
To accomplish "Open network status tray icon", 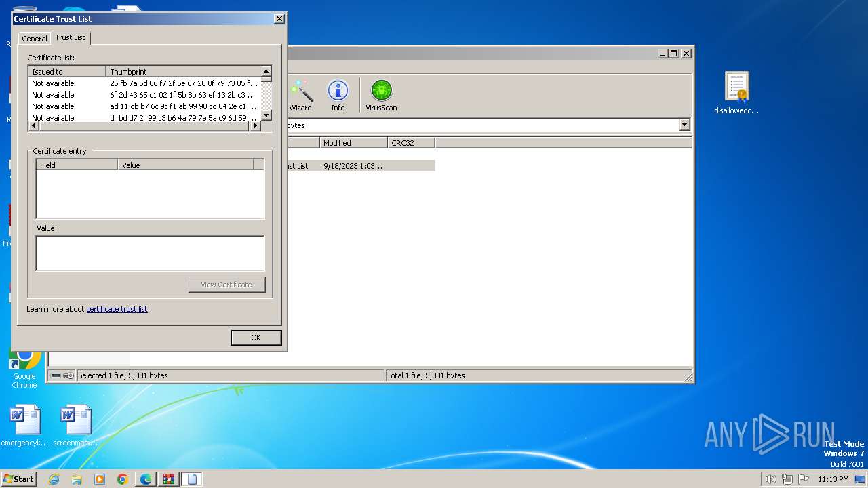I will click(787, 479).
